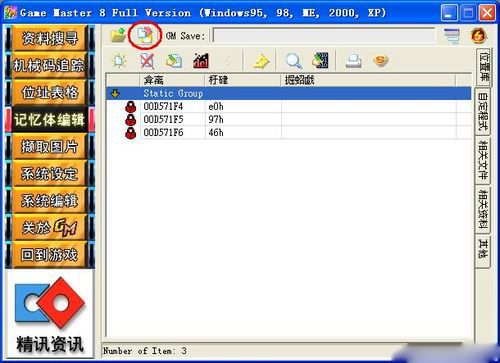500x363 pixels.
Task: Select the magnifying glass search icon
Action: tap(294, 61)
